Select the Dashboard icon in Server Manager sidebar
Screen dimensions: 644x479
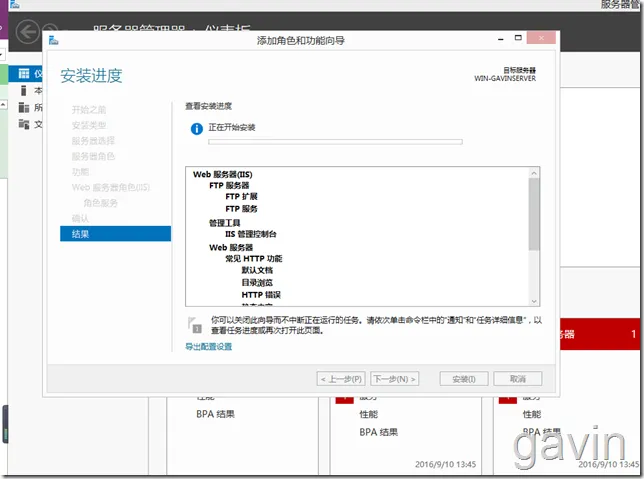click(24, 74)
